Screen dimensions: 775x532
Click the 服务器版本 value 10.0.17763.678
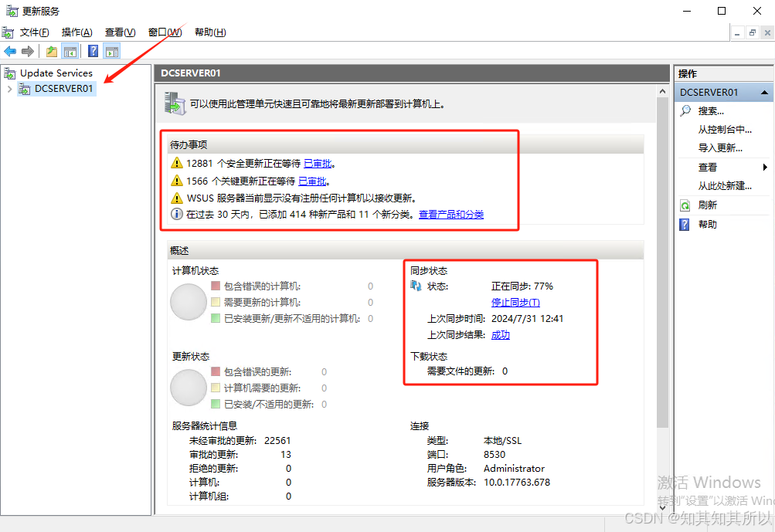(x=516, y=482)
